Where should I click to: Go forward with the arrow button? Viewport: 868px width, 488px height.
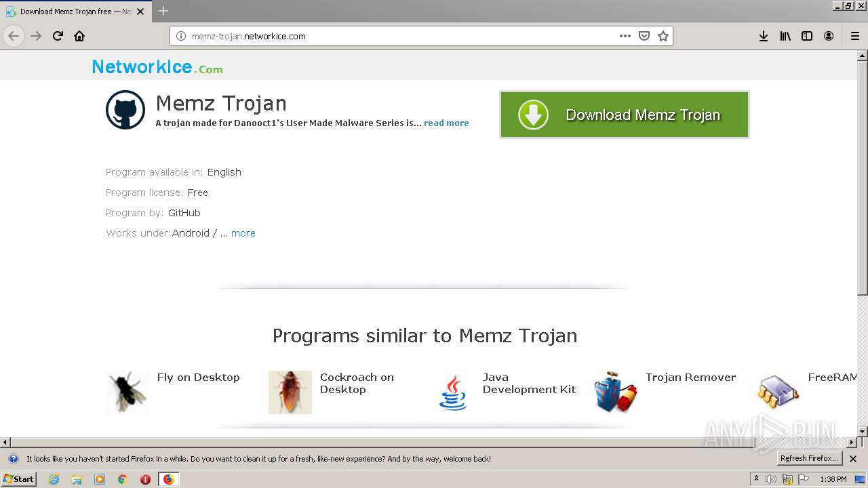click(36, 36)
